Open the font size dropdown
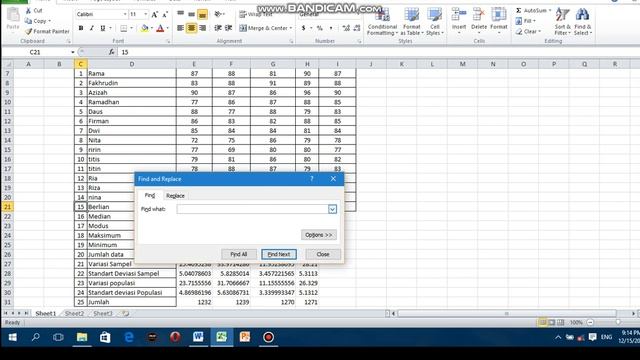 146,14
